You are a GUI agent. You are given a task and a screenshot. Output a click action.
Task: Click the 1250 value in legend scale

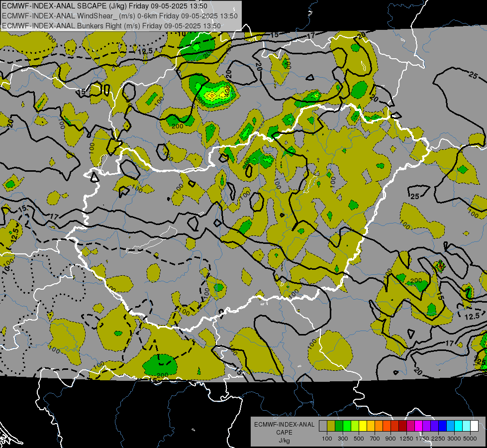pos(406,439)
